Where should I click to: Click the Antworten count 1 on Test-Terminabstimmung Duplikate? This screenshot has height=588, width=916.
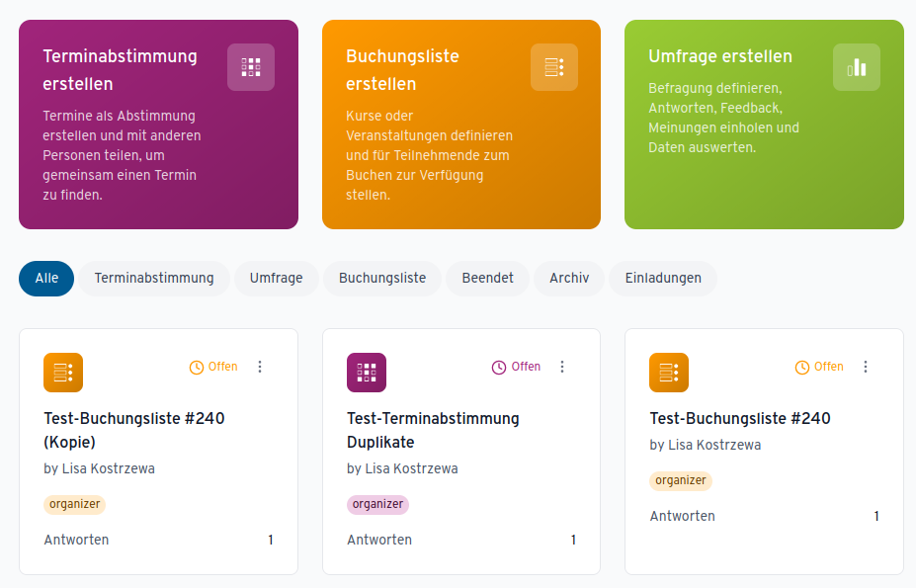573,541
